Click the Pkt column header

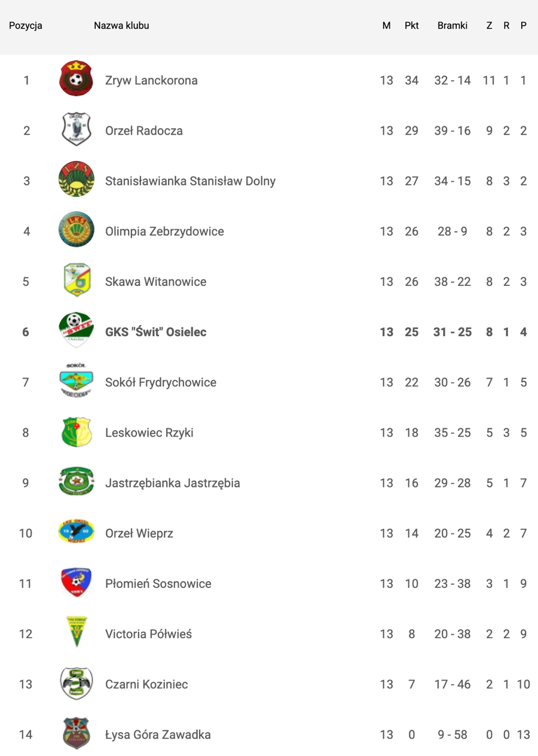(412, 26)
